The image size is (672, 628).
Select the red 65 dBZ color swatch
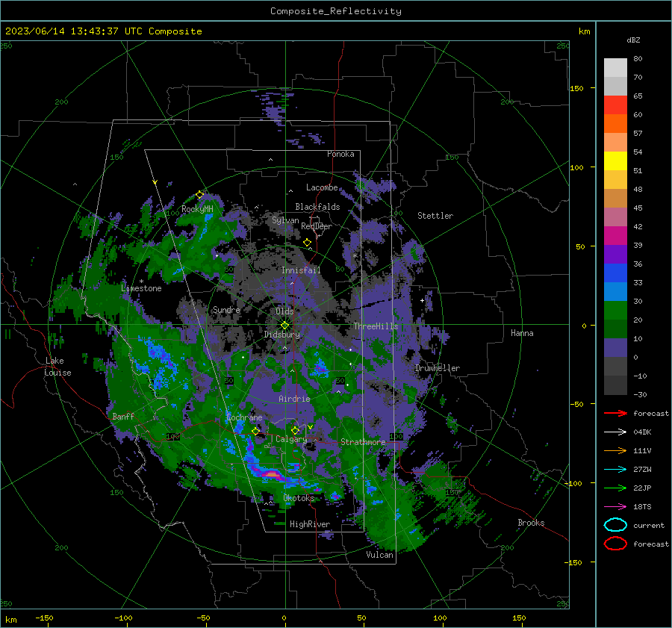[x=615, y=105]
